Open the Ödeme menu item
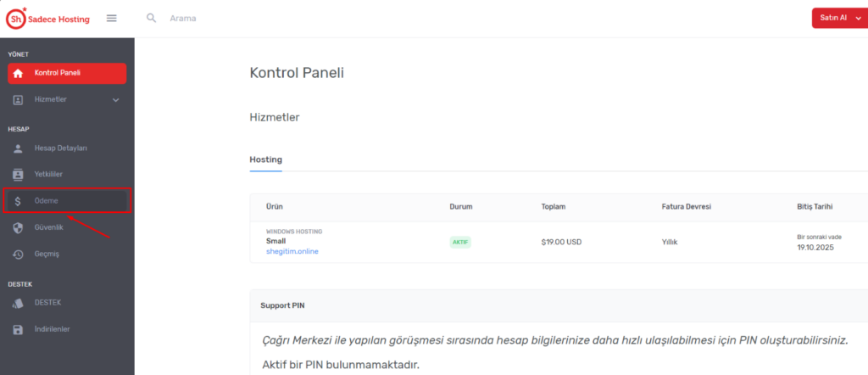The width and height of the screenshot is (868, 375). pos(67,200)
